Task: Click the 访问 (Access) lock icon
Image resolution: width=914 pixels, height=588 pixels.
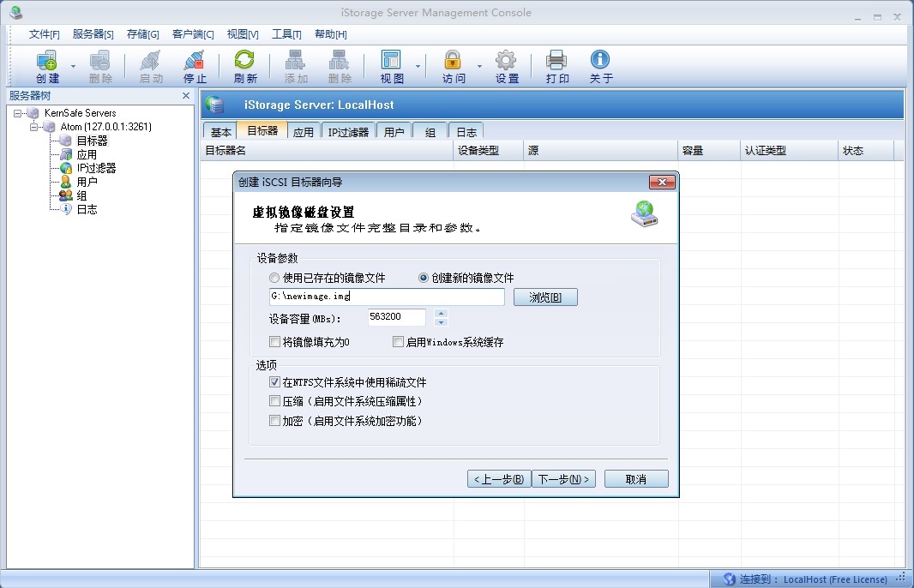Action: [453, 60]
